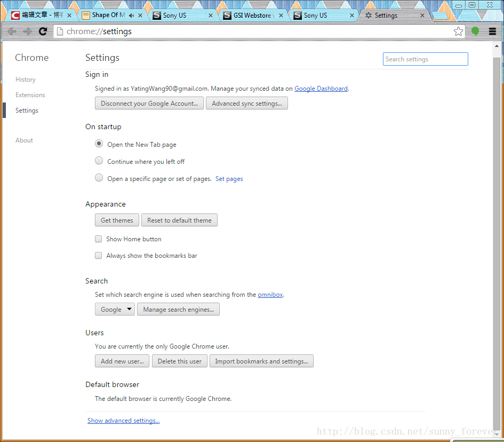The height and width of the screenshot is (442, 504).
Task: Click the Get themes button
Action: click(117, 220)
